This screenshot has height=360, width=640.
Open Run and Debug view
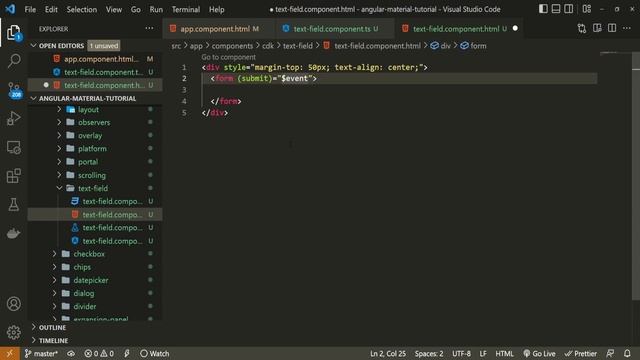tap(13, 118)
